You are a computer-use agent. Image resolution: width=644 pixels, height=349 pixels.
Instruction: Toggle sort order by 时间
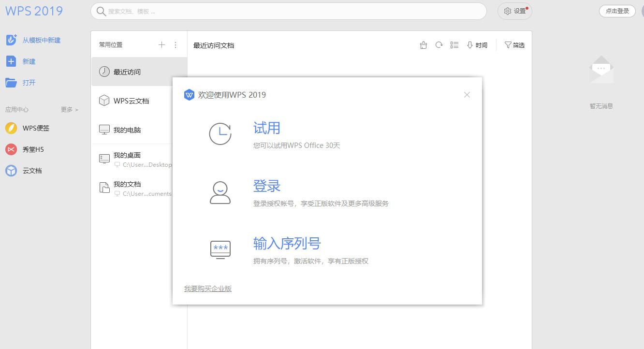477,45
